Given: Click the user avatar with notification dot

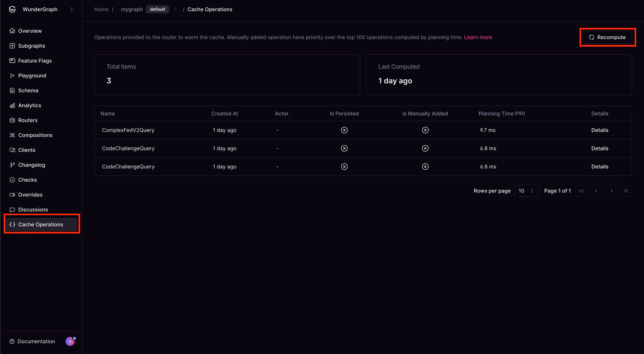Looking at the screenshot, I should point(70,341).
